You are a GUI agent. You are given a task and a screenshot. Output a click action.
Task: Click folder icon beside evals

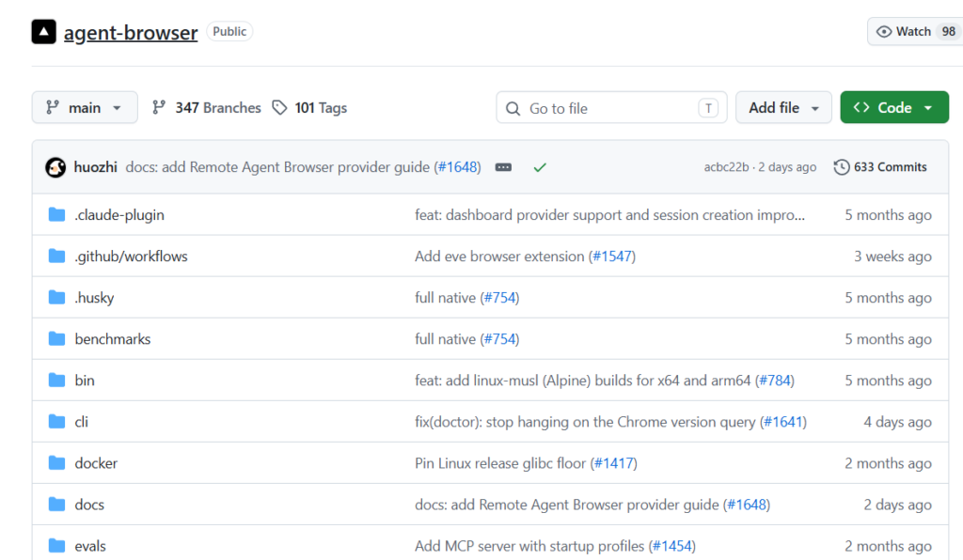pyautogui.click(x=57, y=545)
